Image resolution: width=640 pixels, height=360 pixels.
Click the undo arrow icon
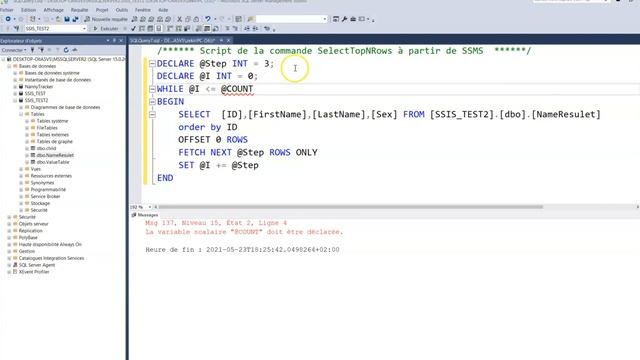[x=208, y=19]
